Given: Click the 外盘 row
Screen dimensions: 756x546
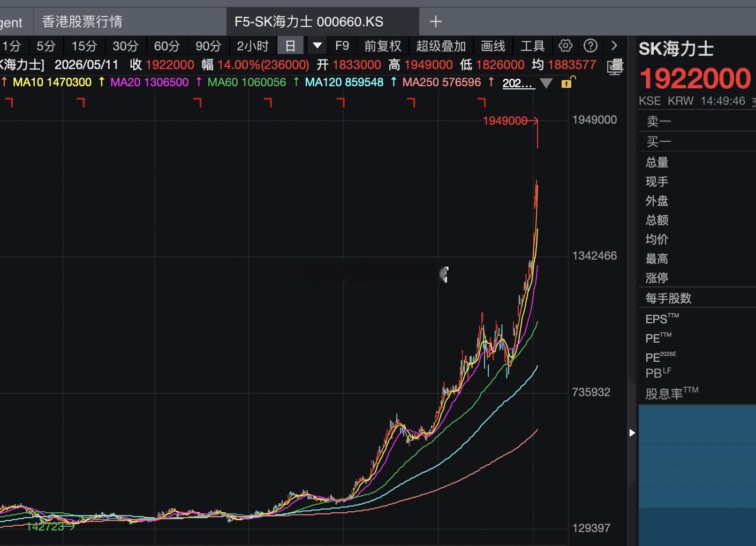Looking at the screenshot, I should (697, 201).
